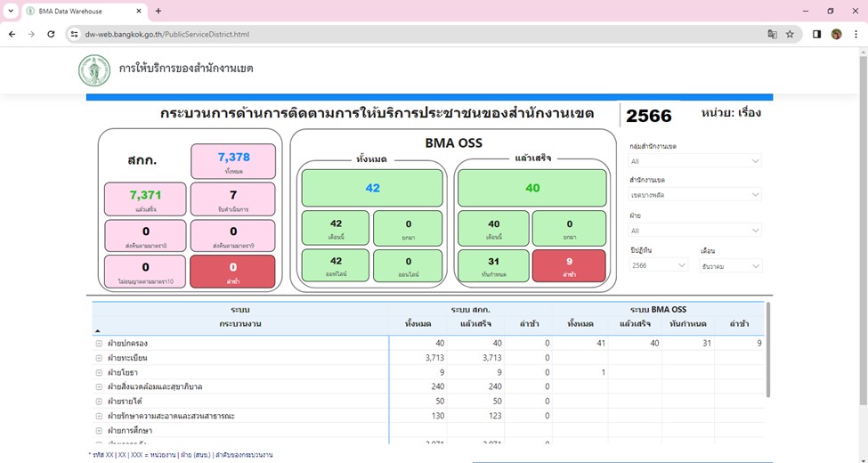Open the กลุ่มสำนักงานเขต dropdown

click(694, 161)
